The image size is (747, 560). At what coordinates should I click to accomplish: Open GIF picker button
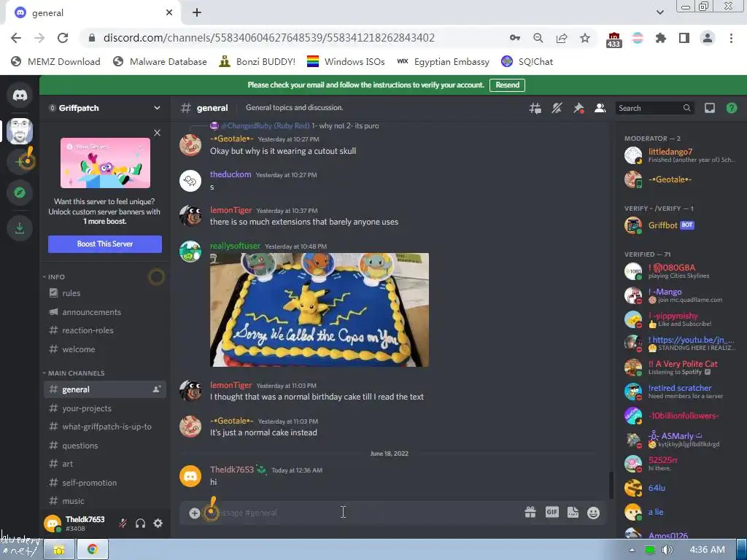click(x=552, y=513)
